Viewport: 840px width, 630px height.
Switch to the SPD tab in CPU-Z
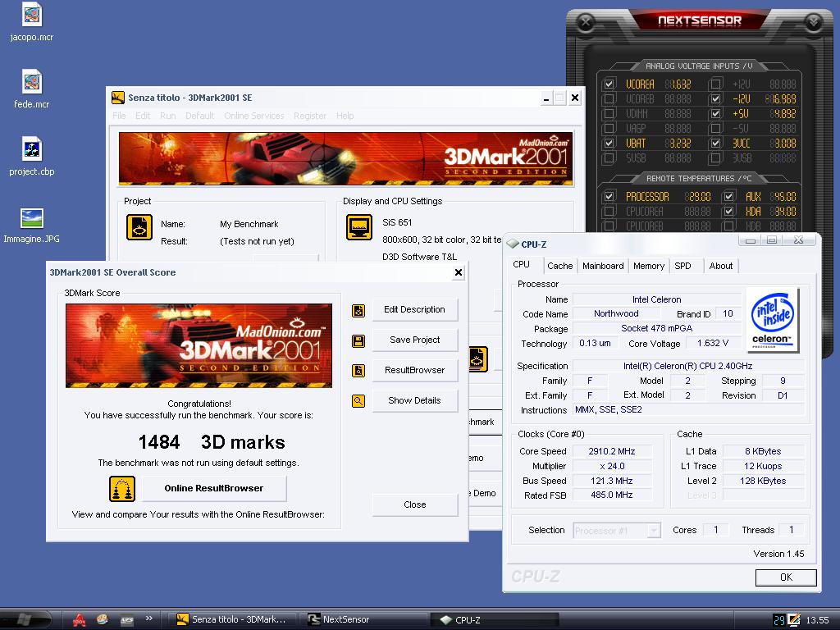[x=682, y=266]
